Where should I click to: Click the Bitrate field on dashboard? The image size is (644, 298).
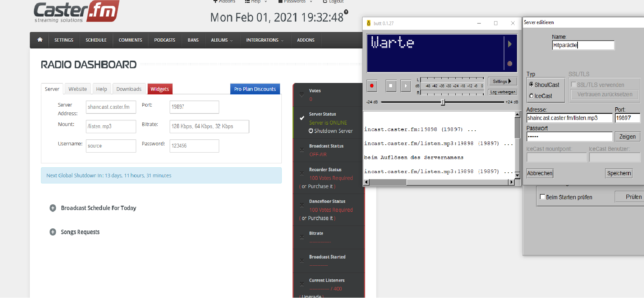tap(209, 126)
